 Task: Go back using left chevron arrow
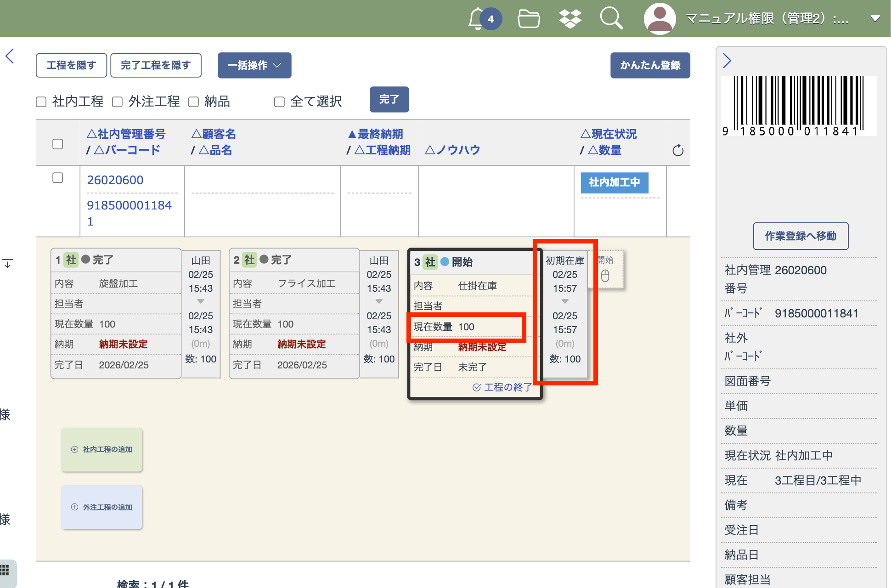tap(10, 56)
